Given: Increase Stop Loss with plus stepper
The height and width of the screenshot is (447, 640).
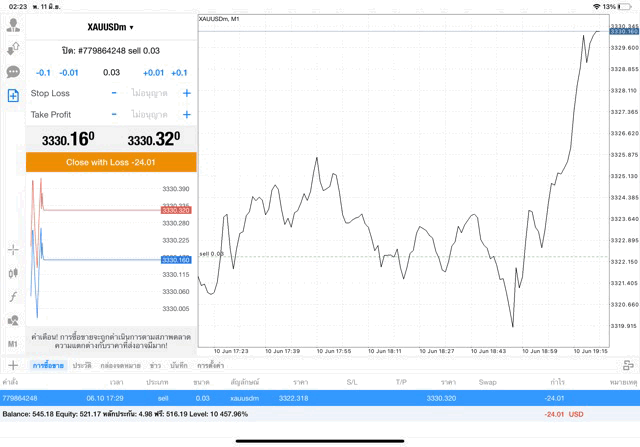Looking at the screenshot, I should 186,93.
